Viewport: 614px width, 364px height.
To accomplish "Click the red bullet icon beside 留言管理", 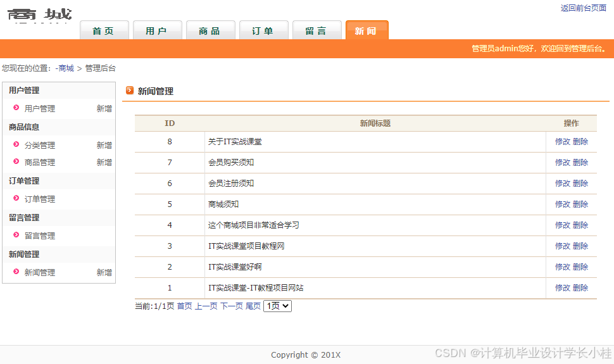I will pos(16,235).
